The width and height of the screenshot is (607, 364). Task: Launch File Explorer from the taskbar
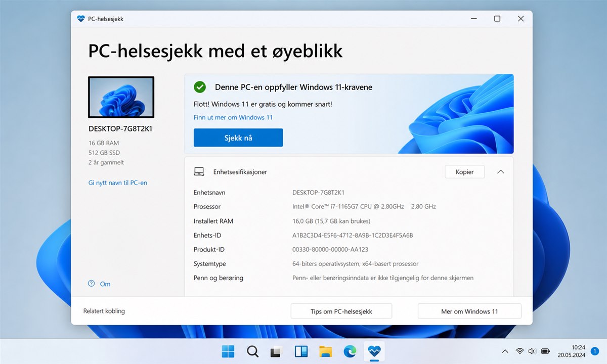(x=325, y=351)
